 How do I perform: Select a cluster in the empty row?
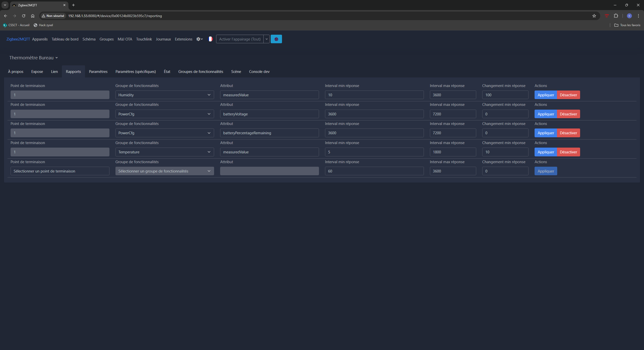165,171
